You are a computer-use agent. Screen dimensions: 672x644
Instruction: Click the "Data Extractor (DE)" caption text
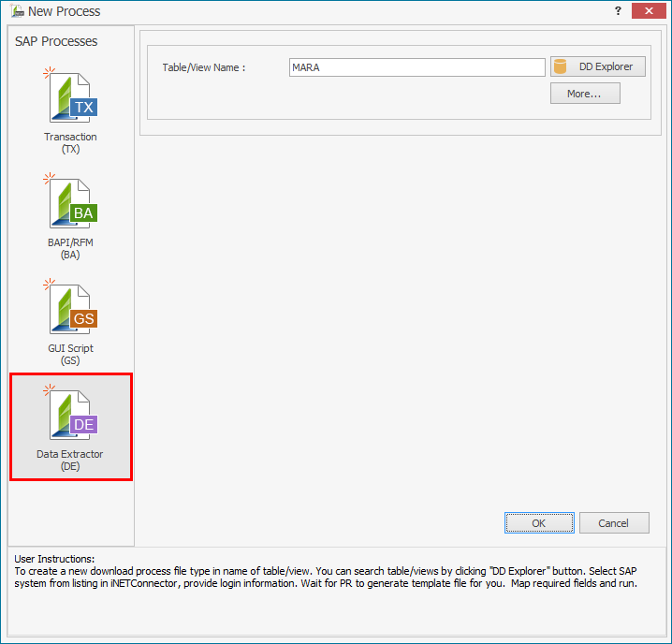[70, 461]
